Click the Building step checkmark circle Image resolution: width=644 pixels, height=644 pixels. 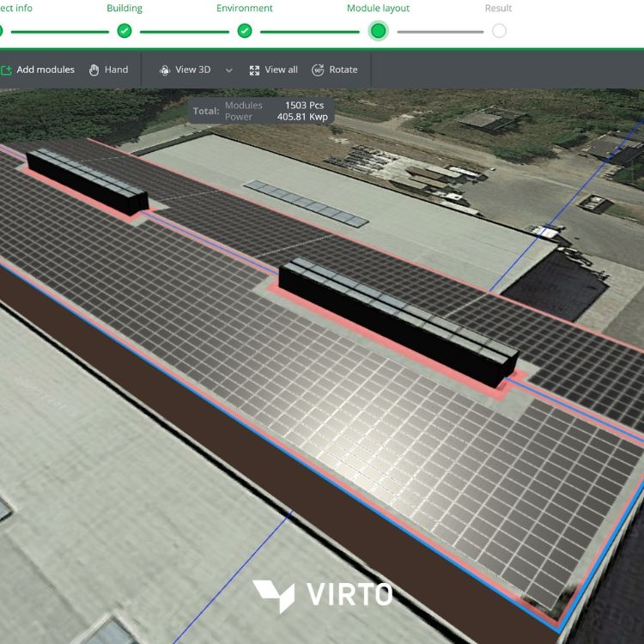125,31
